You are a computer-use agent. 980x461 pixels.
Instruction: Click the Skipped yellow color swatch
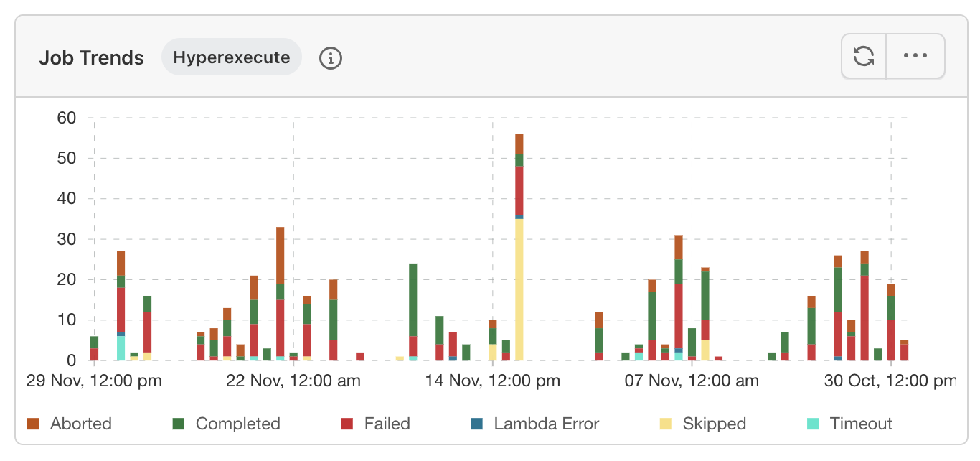666,424
